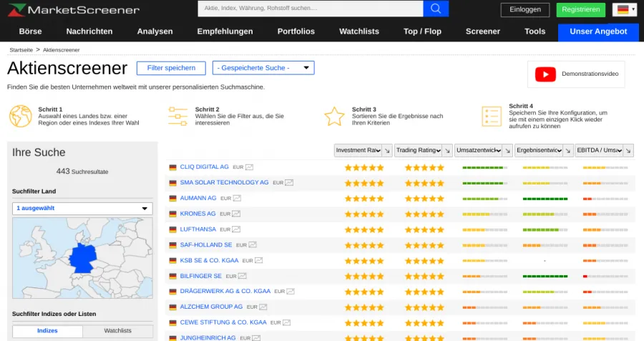Click the magnifying glass search button
The height and width of the screenshot is (341, 644).
pos(435,9)
